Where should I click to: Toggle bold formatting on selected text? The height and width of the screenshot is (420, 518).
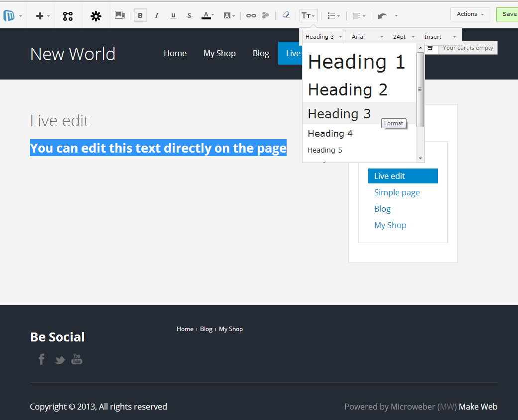(140, 15)
